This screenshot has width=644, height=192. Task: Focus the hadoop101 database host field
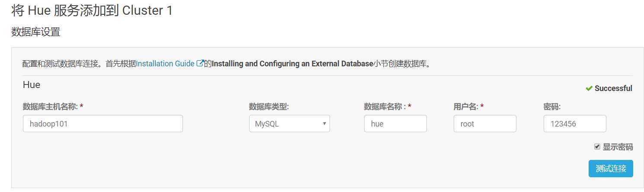103,124
